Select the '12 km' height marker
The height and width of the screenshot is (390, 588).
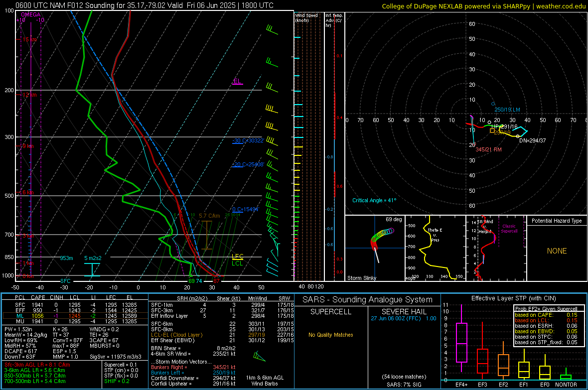29,95
